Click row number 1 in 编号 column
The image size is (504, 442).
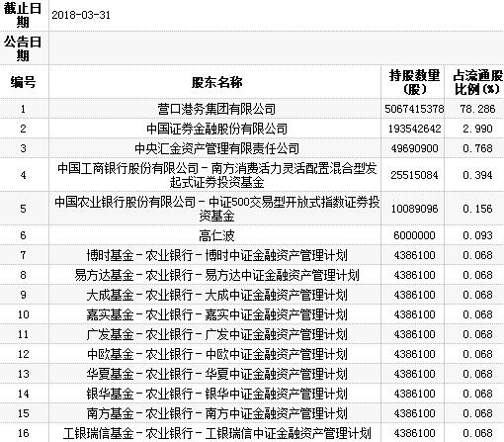tap(23, 109)
